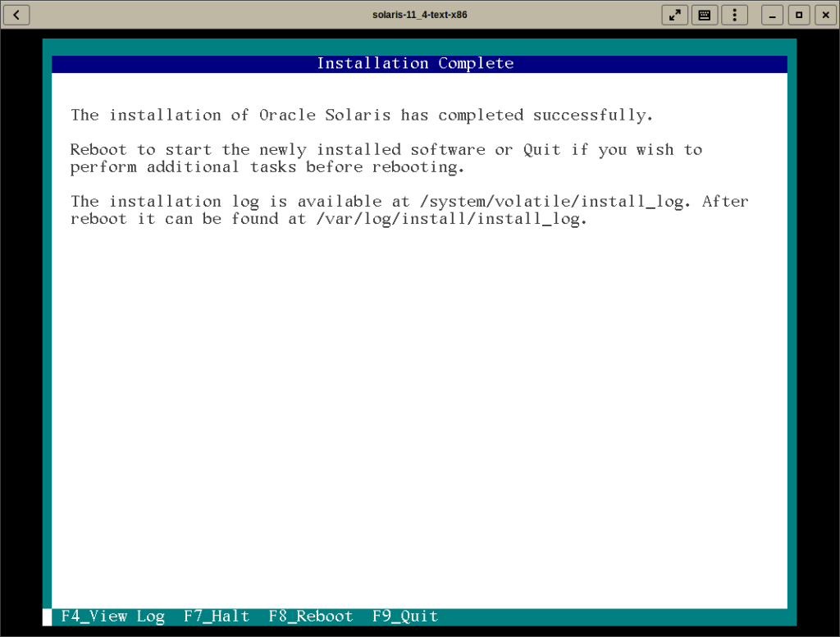Click the line about Oracle Solaris completing successfully
The height and width of the screenshot is (637, 840).
(x=362, y=115)
